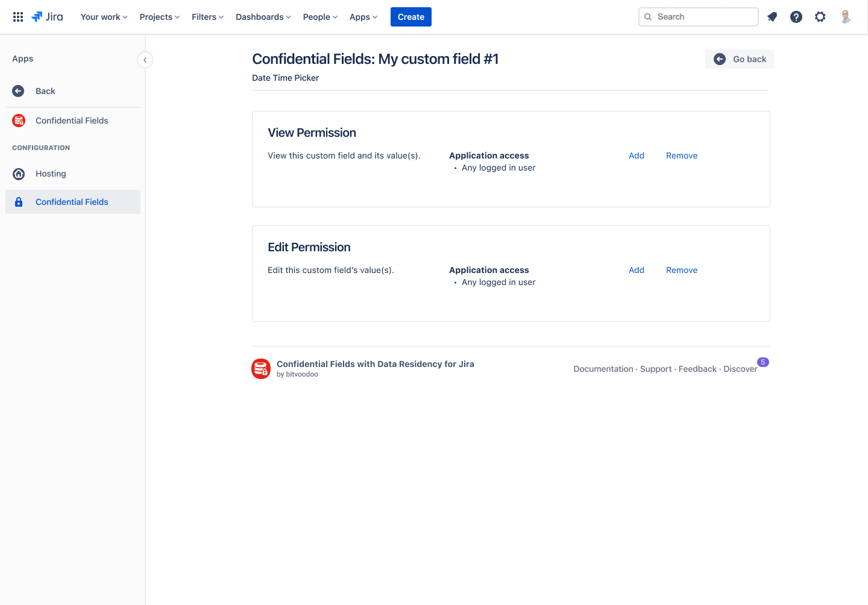The height and width of the screenshot is (605, 868).
Task: Open Jira help with the question mark icon
Action: coord(796,16)
